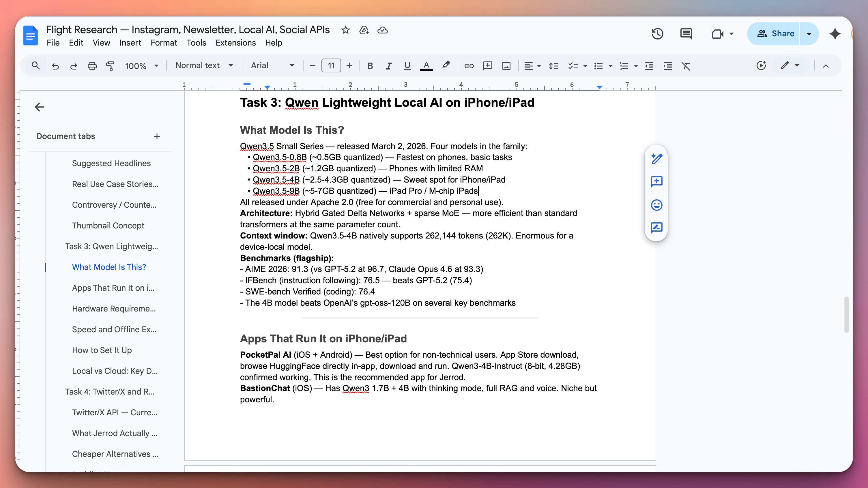Image resolution: width=868 pixels, height=488 pixels.
Task: Open the comments panel icon
Action: pyautogui.click(x=686, y=34)
